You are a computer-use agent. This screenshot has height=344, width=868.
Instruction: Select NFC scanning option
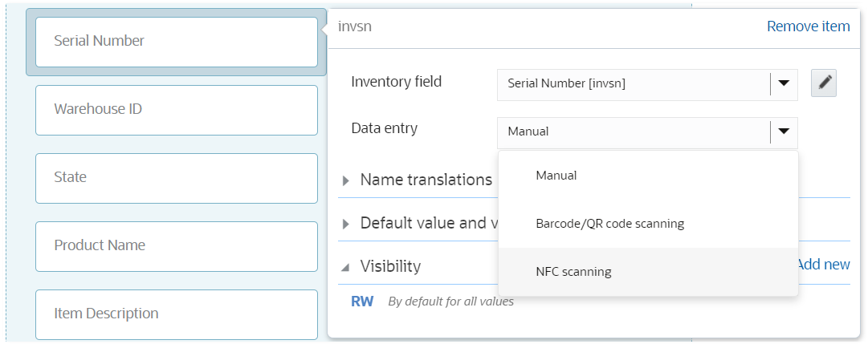573,272
